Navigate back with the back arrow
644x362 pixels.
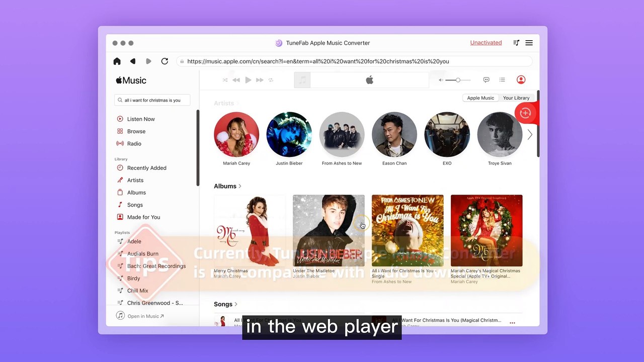pyautogui.click(x=133, y=61)
